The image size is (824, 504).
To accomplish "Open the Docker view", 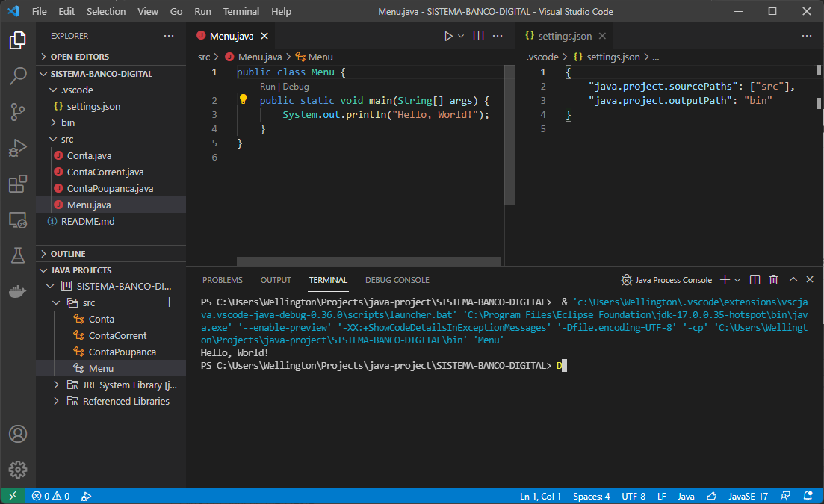I will point(18,291).
